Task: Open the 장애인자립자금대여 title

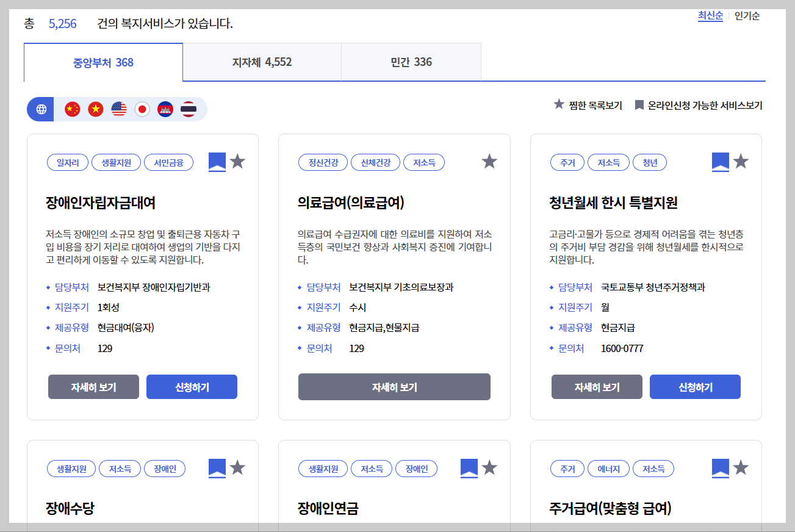Action: 101,203
